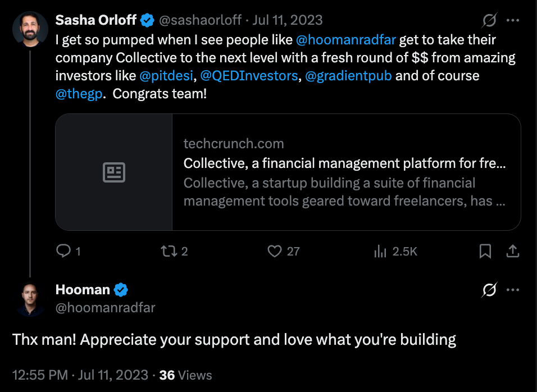Open Sasha Orloff's profile picture
Viewport: 537px width, 392px height.
coord(30,28)
